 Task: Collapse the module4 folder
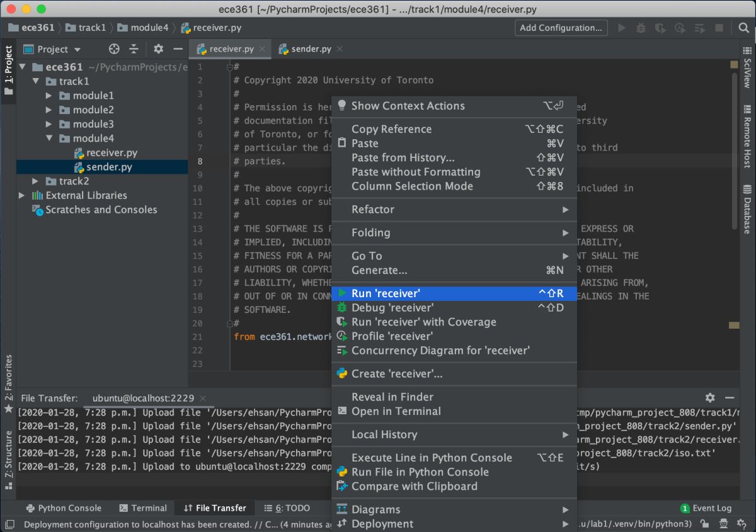[x=49, y=139]
